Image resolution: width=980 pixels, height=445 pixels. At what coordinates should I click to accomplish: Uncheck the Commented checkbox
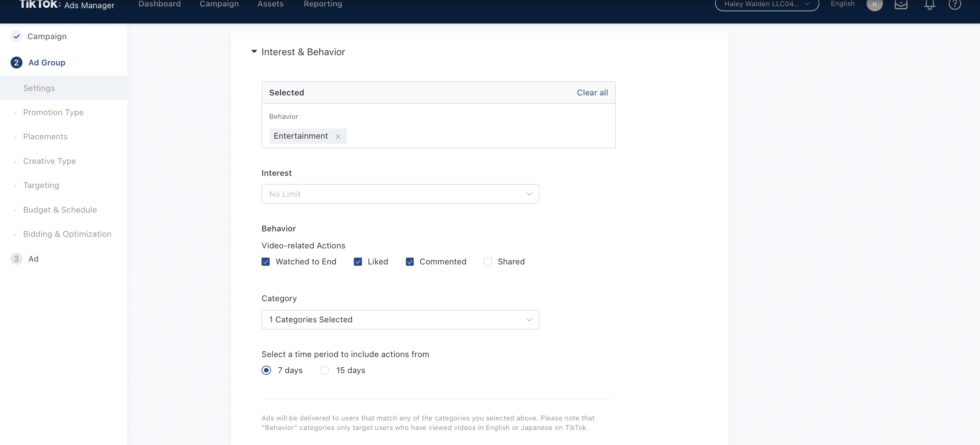click(x=410, y=262)
